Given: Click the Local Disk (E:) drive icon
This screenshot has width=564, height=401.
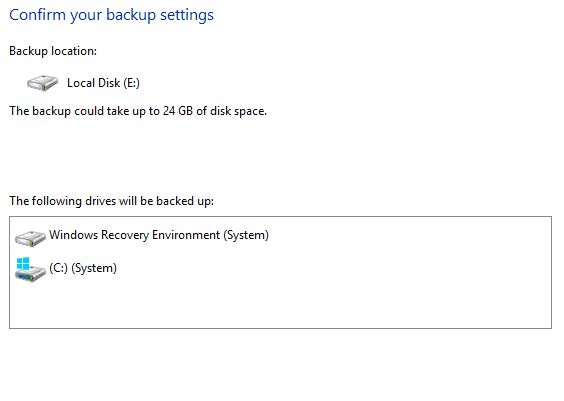Looking at the screenshot, I should [x=42, y=83].
